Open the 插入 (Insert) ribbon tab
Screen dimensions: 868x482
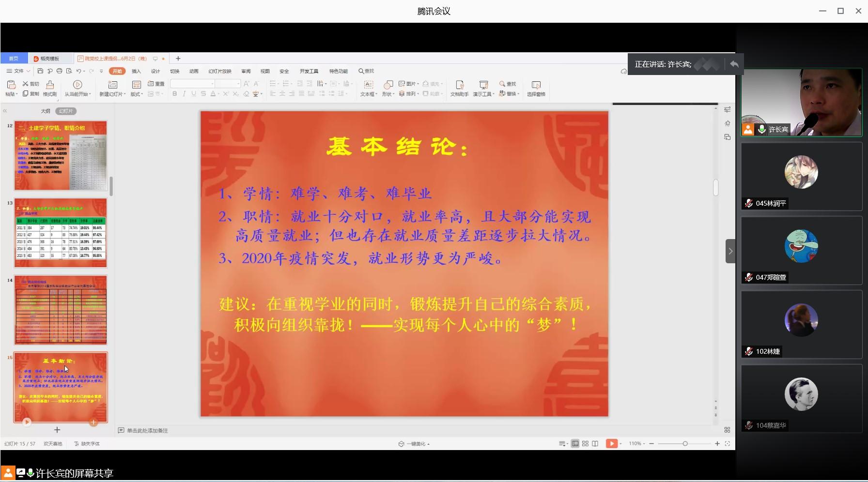click(x=136, y=71)
